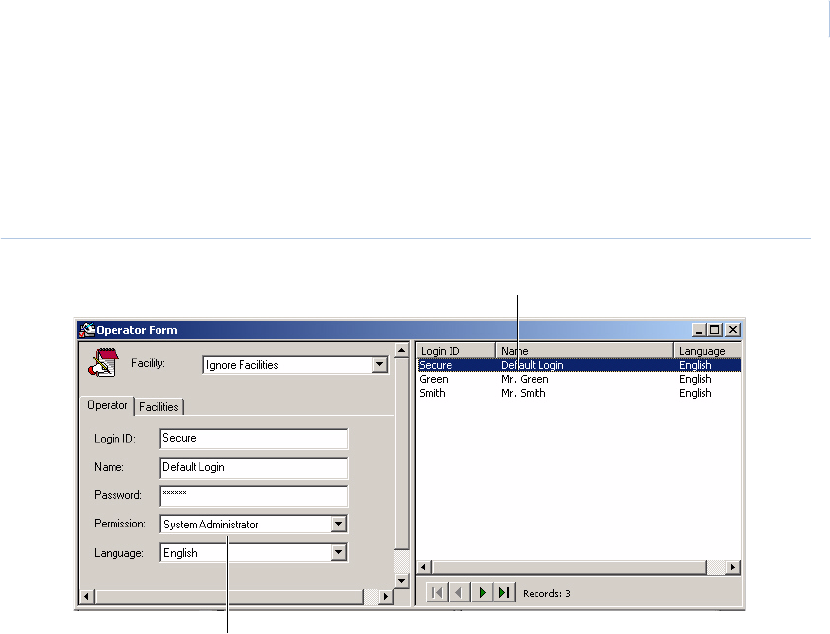Click the record list's scroll left arrow

423,567
